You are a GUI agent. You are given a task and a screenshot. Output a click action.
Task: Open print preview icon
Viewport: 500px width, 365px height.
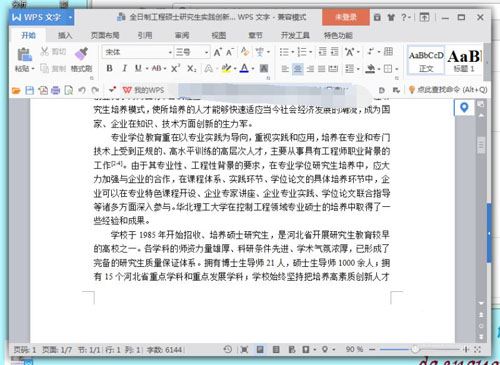pos(68,90)
